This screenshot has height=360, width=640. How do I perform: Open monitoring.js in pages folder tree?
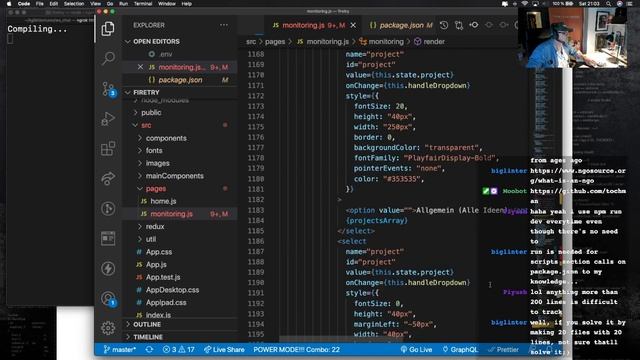180,214
